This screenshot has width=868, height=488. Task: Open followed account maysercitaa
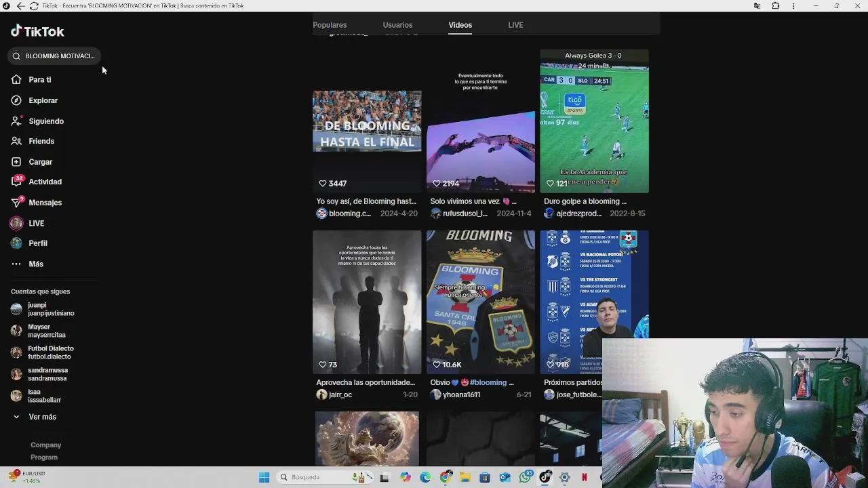39,331
